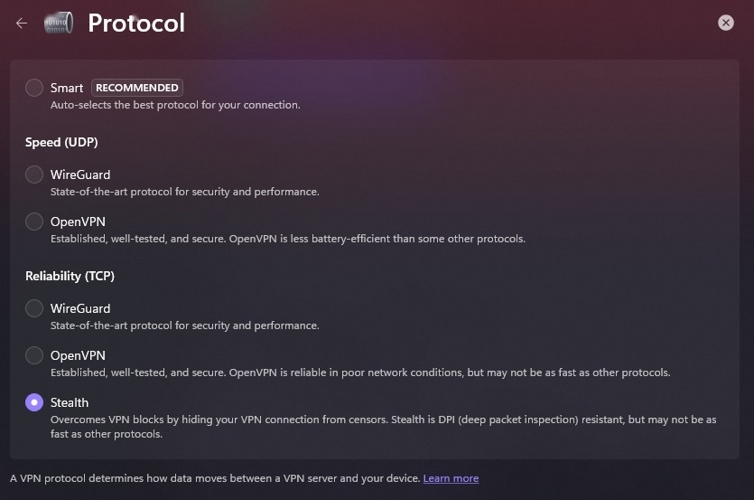Click the back arrow to leave Protocol

pos(22,23)
